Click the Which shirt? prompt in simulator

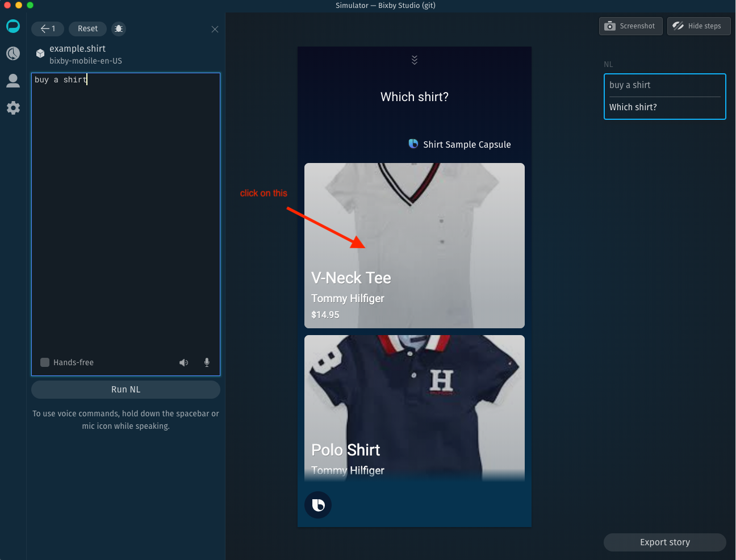[415, 97]
